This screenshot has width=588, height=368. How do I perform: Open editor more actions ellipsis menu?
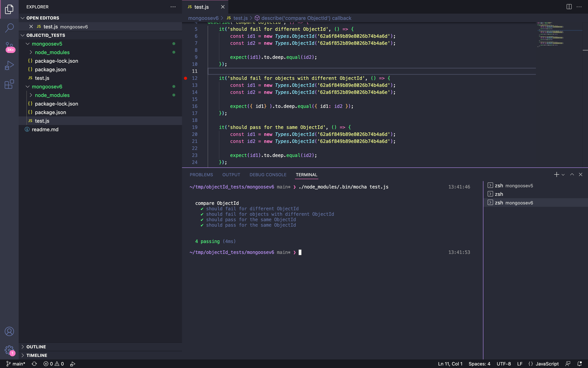click(x=579, y=7)
